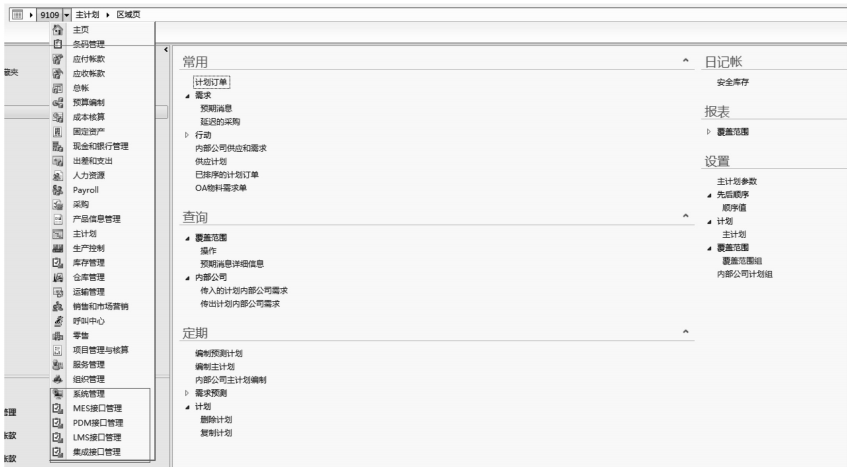Collapse the 内部公司 node under 查询
Image resolution: width=852 pixels, height=470 pixels.
pos(187,278)
